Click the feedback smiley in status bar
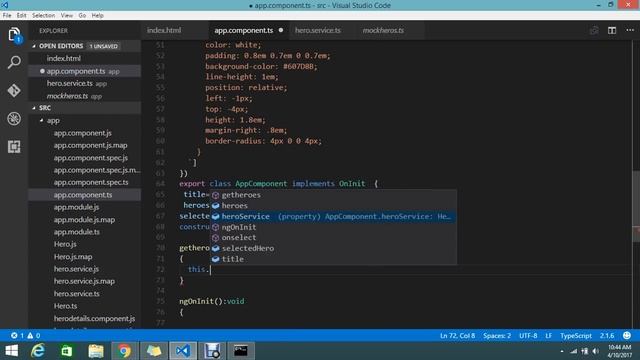The image size is (640, 360). pos(627,336)
